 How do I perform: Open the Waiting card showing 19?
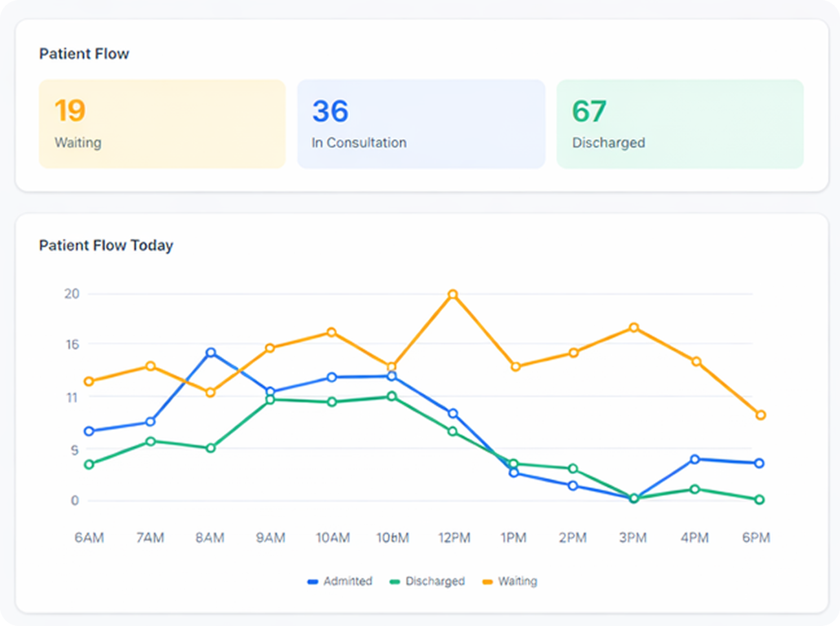[162, 124]
